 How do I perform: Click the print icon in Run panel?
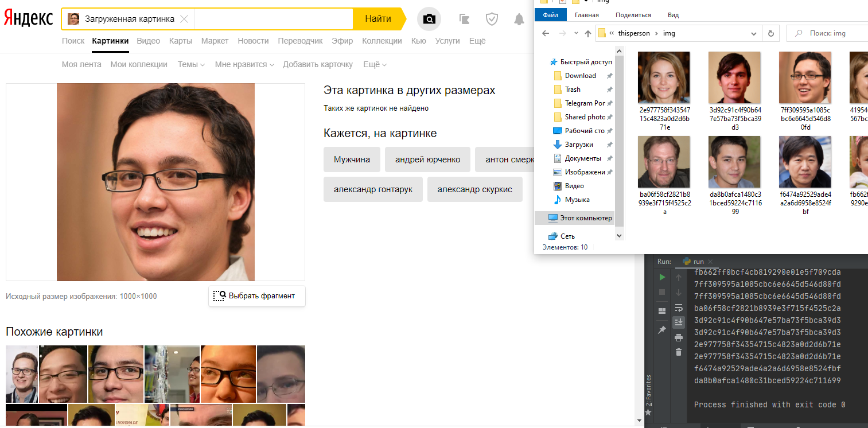pyautogui.click(x=679, y=337)
